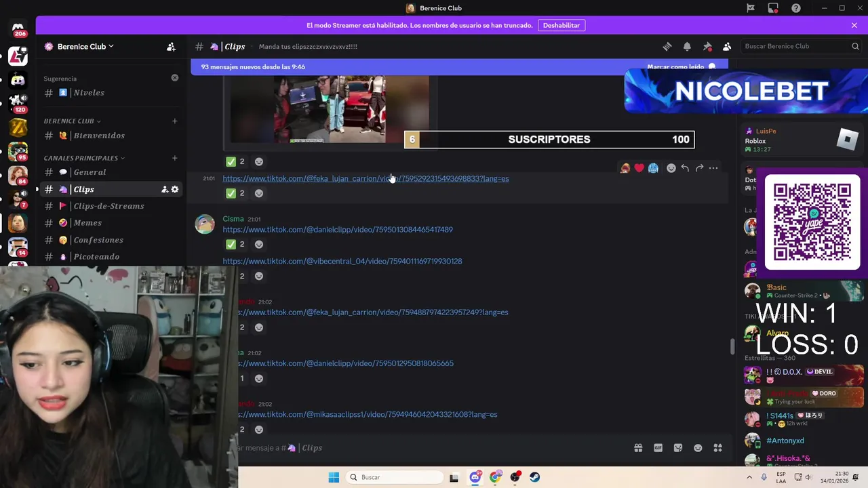
Task: Create channel in CANALES PRINCIPALES category
Action: (174, 158)
